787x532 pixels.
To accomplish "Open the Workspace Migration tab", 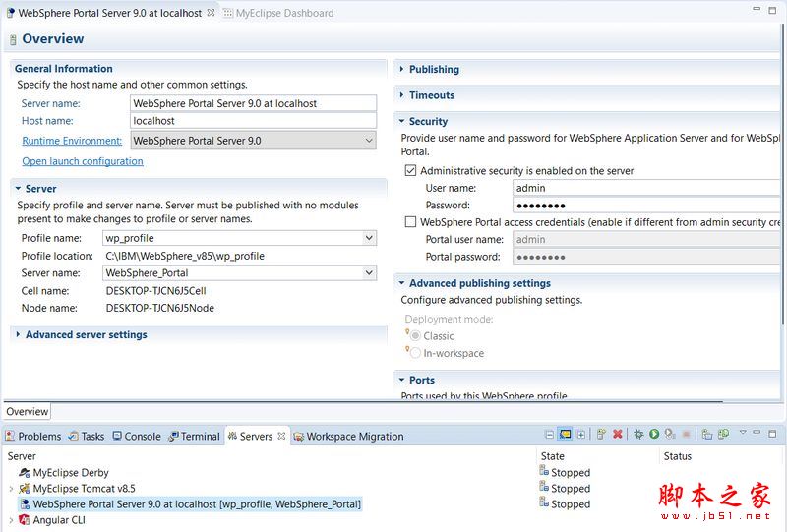I will [348, 437].
